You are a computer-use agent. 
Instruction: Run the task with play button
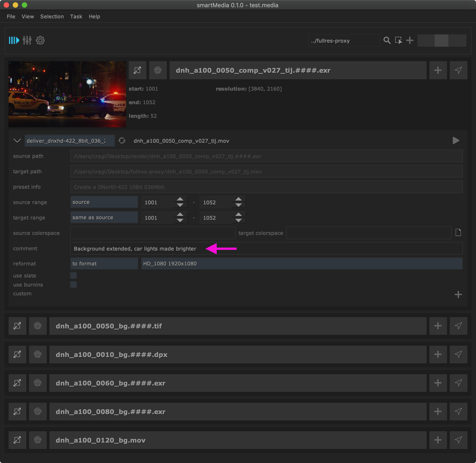tap(456, 140)
